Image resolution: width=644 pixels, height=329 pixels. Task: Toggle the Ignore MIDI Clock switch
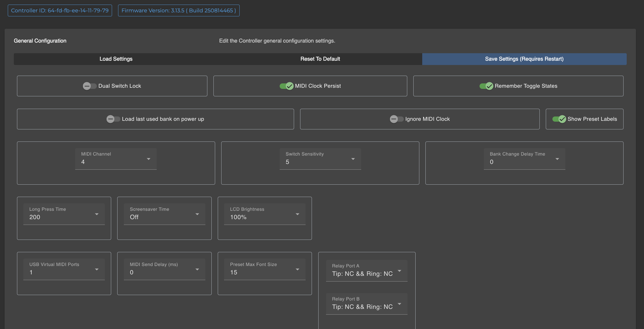[x=396, y=119]
